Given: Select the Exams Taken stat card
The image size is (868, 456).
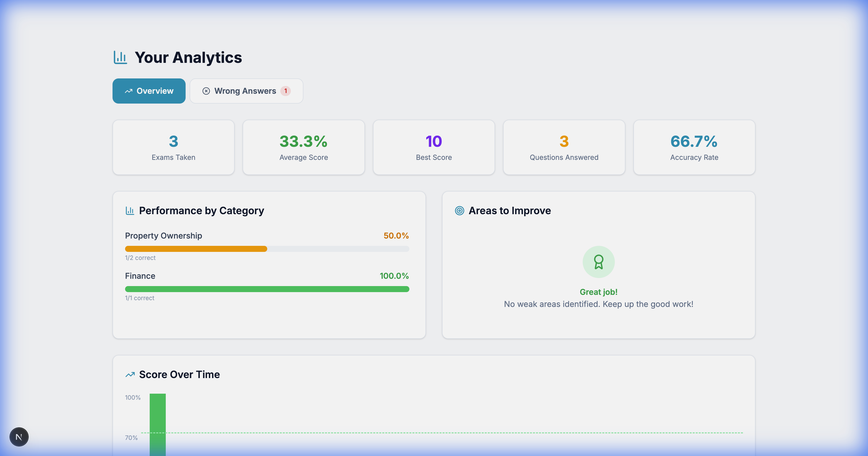Looking at the screenshot, I should [x=173, y=147].
